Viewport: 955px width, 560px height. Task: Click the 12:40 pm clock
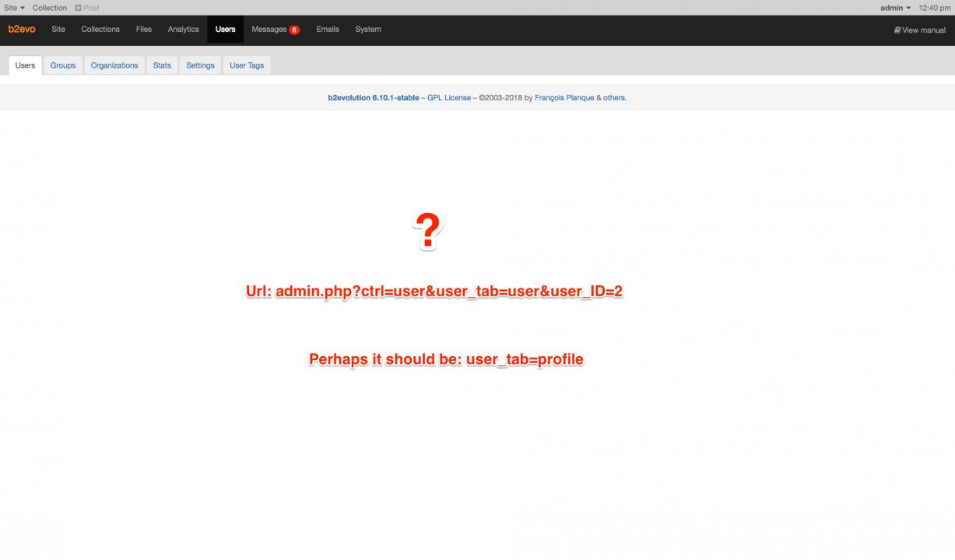pyautogui.click(x=933, y=8)
